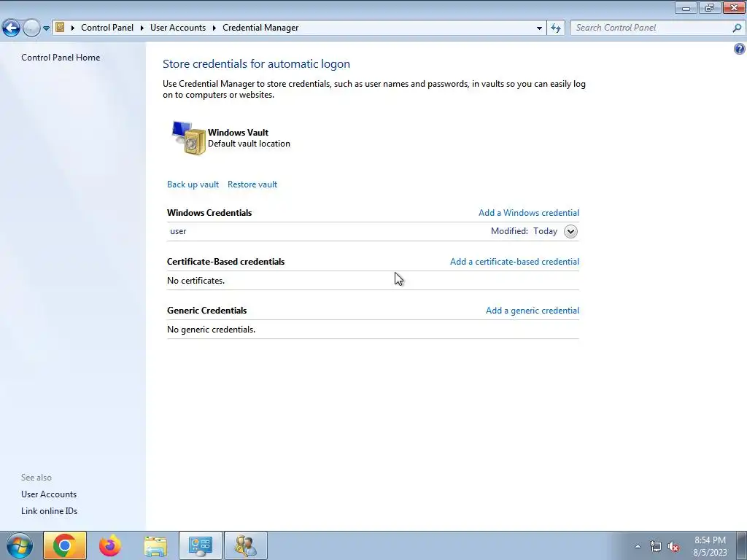
Task: Click the Show desktop strip
Action: pos(741,545)
